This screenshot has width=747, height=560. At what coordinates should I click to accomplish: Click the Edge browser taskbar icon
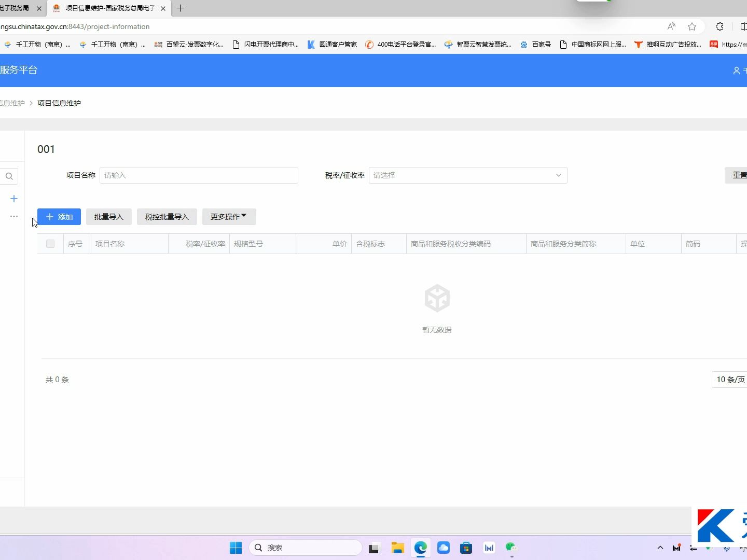point(421,548)
